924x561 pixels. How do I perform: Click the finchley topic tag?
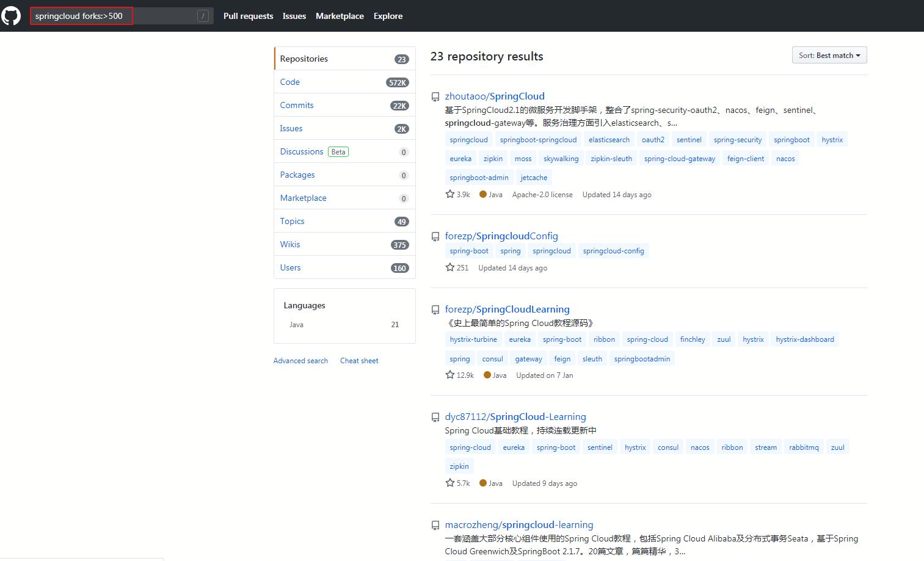coord(693,339)
